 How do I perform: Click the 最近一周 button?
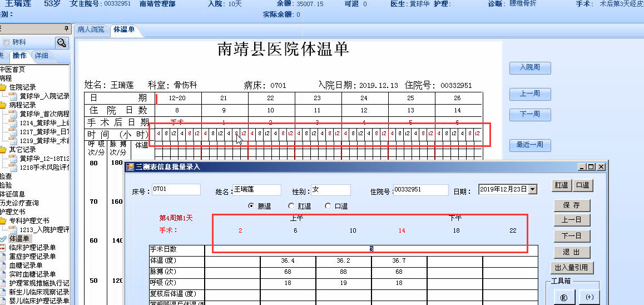(530, 145)
